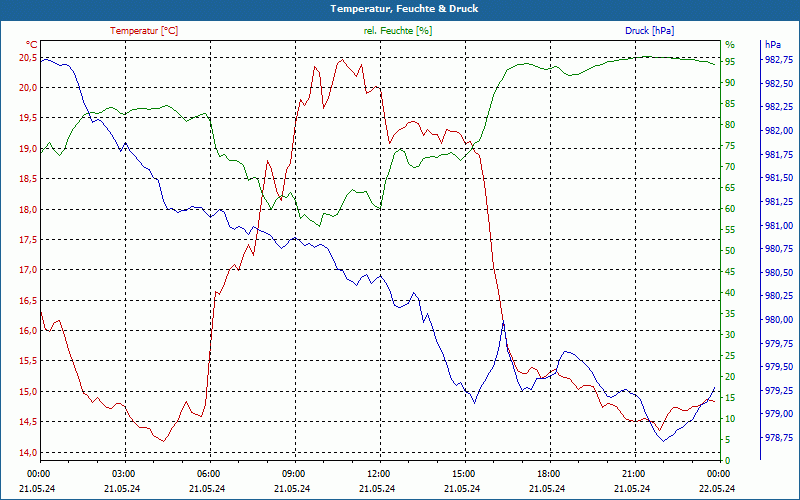Click pressure axis value 980,00
Image resolution: width=800 pixels, height=500 pixels.
click(779, 319)
